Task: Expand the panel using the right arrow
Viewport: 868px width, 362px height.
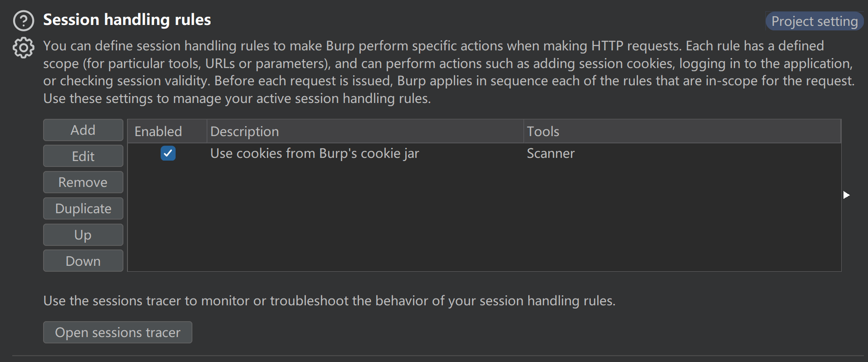Action: (x=846, y=195)
